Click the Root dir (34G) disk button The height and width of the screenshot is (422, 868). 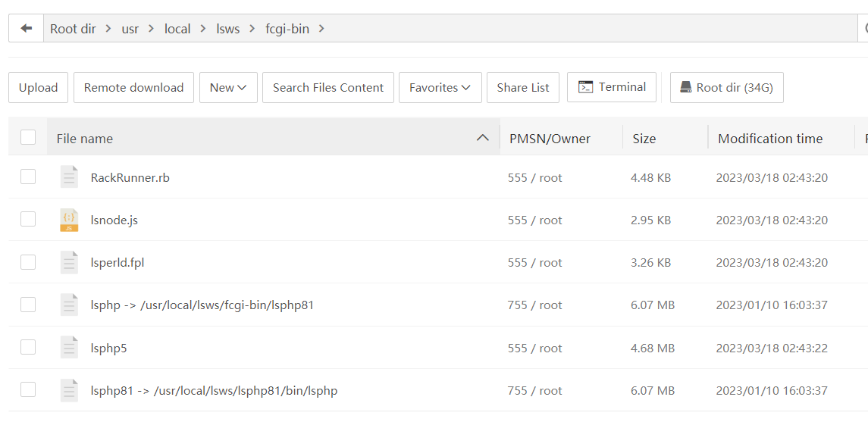click(x=726, y=88)
